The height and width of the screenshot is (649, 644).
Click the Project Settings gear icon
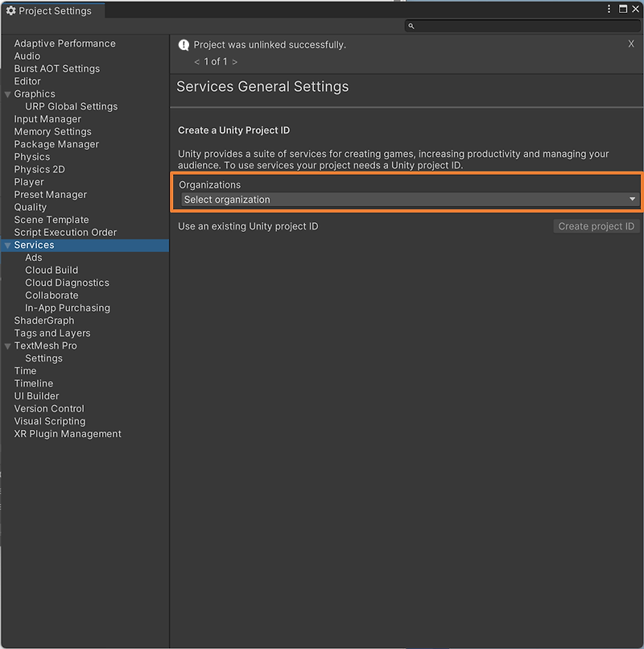11,10
